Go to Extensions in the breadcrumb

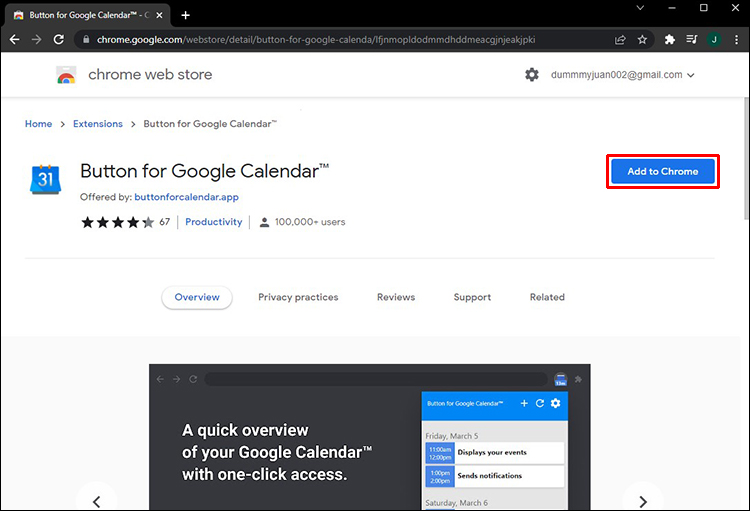click(x=98, y=124)
